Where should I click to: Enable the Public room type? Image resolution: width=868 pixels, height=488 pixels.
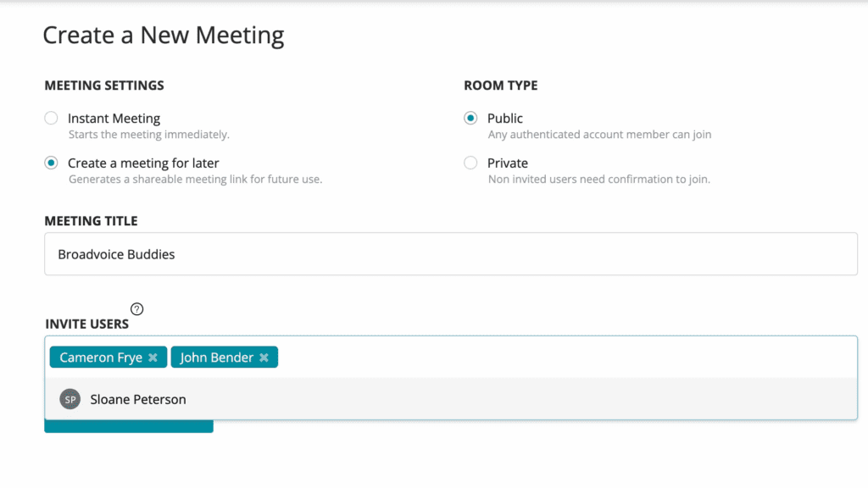point(470,118)
